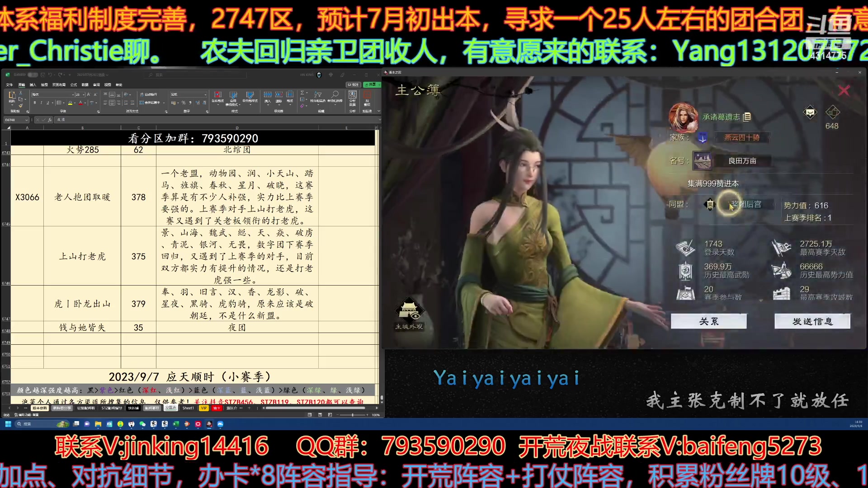This screenshot has height=488, width=868.
Task: Open the number format (常规) dropdown
Action: (x=205, y=94)
